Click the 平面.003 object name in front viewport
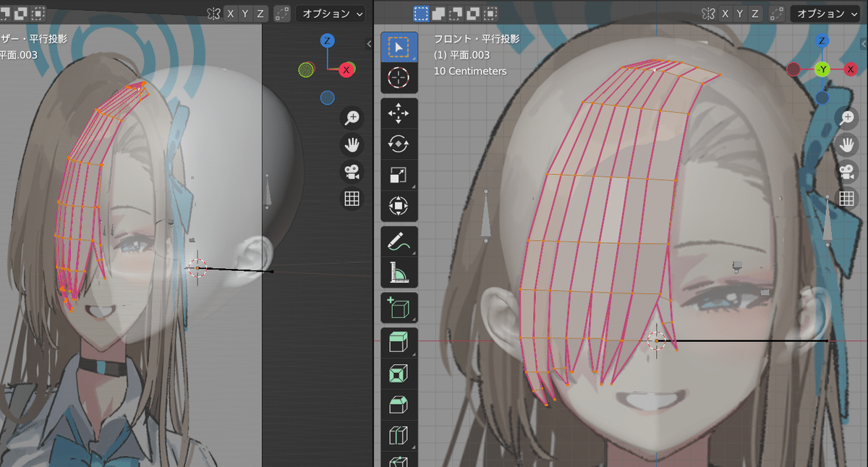The image size is (868, 467). point(461,55)
